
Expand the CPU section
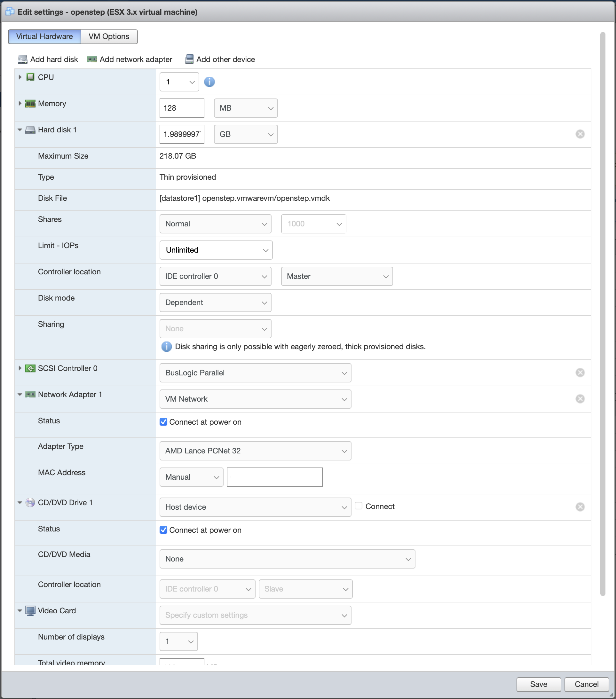20,77
